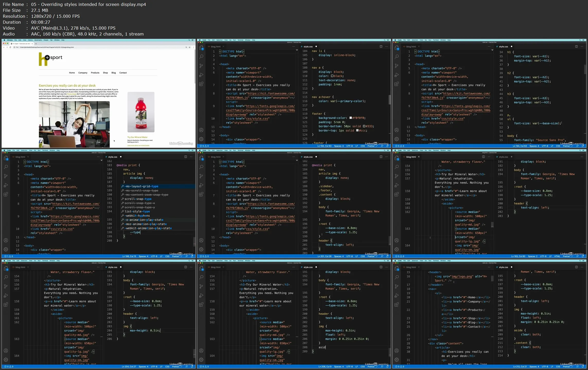Click Chrome's back arrow button
The image size is (588, 370).
(4, 47)
